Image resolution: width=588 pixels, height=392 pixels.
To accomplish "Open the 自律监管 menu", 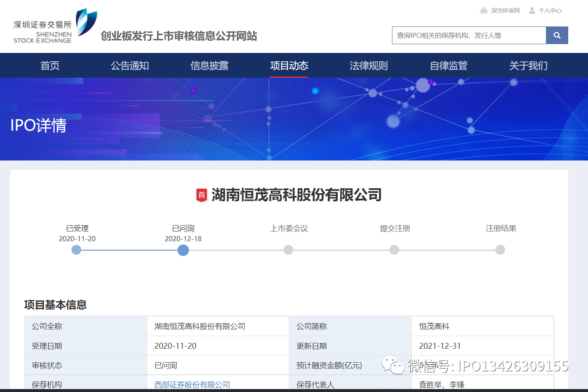I will 449,66.
